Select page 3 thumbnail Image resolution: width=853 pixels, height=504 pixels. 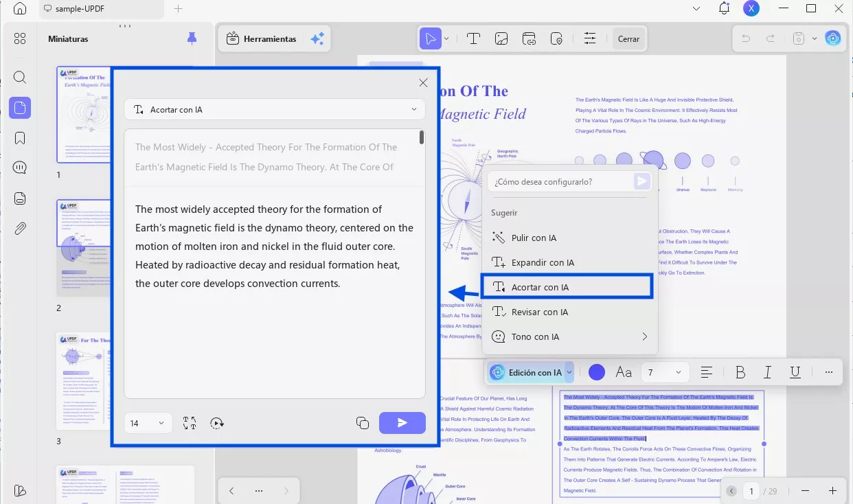click(84, 382)
